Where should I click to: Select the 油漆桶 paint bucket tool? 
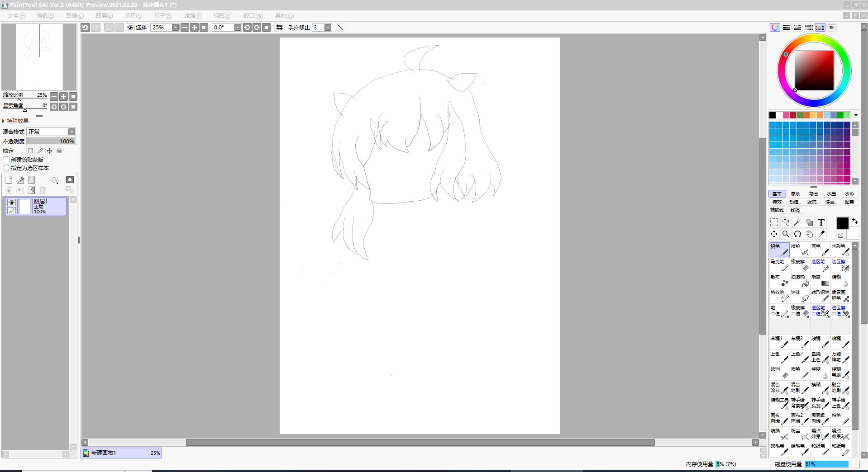(x=800, y=280)
